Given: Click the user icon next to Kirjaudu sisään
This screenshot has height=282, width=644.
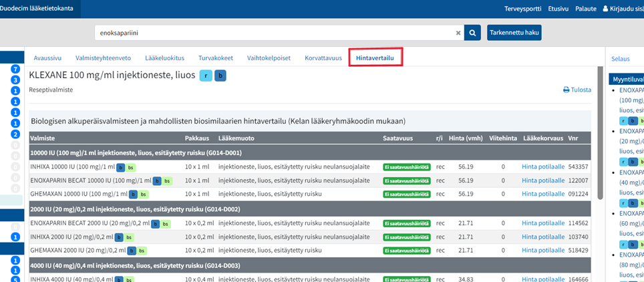Looking at the screenshot, I should [605, 9].
